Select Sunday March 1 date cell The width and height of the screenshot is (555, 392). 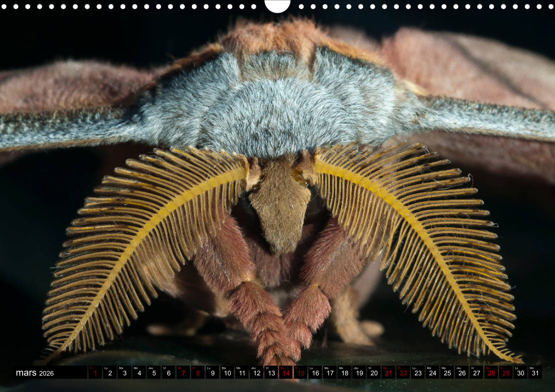tap(95, 373)
